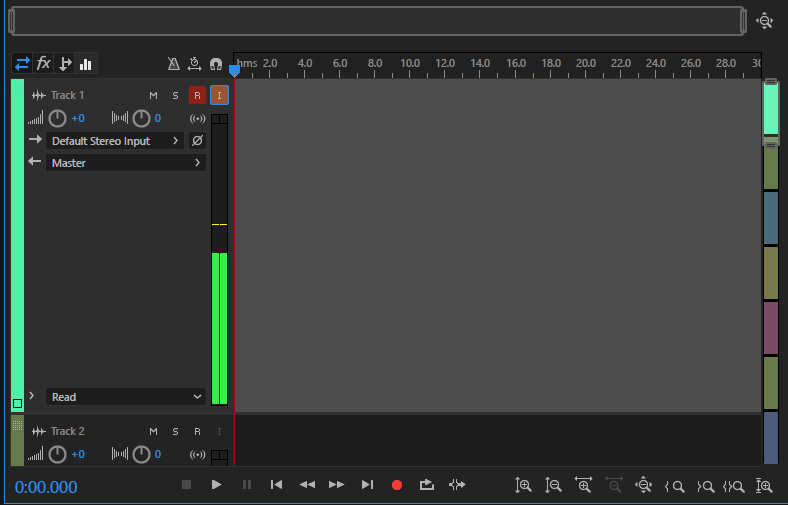Image resolution: width=788 pixels, height=505 pixels.
Task: Click the 0:00.000 timecode display
Action: click(46, 487)
